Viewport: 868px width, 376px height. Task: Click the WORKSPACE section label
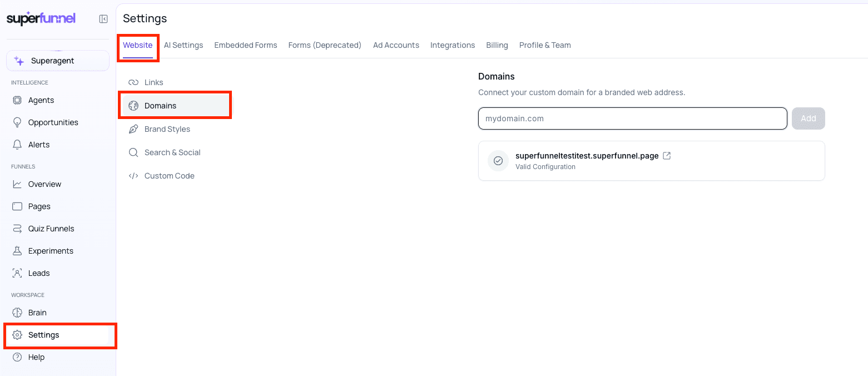pyautogui.click(x=28, y=295)
